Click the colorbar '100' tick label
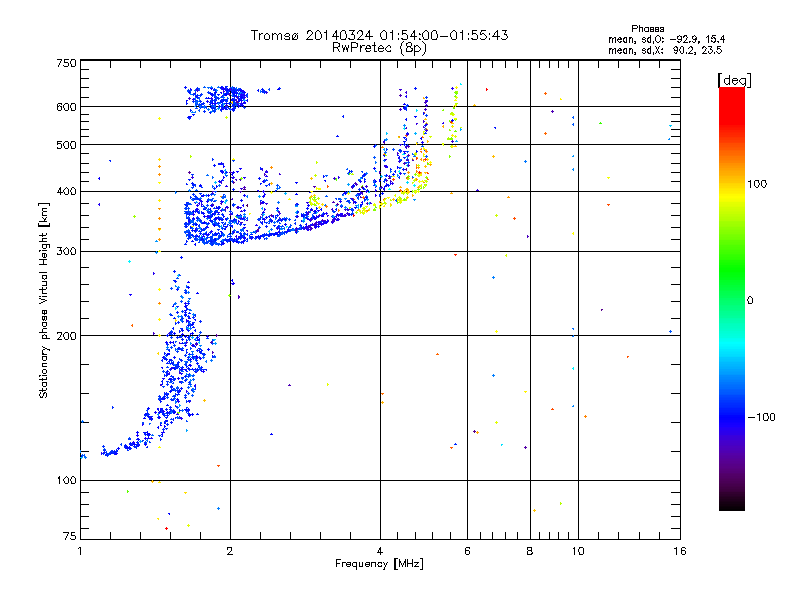 pos(757,184)
